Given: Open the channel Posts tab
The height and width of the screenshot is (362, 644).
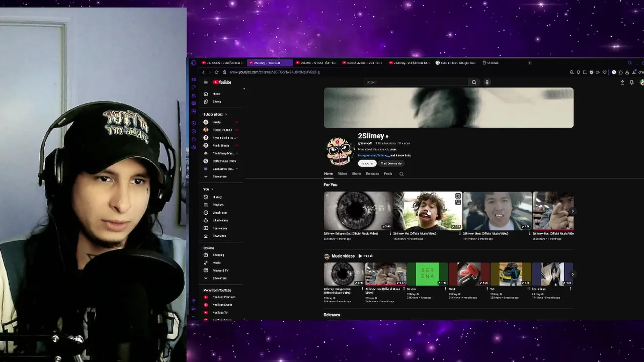Looking at the screenshot, I should coord(388,174).
